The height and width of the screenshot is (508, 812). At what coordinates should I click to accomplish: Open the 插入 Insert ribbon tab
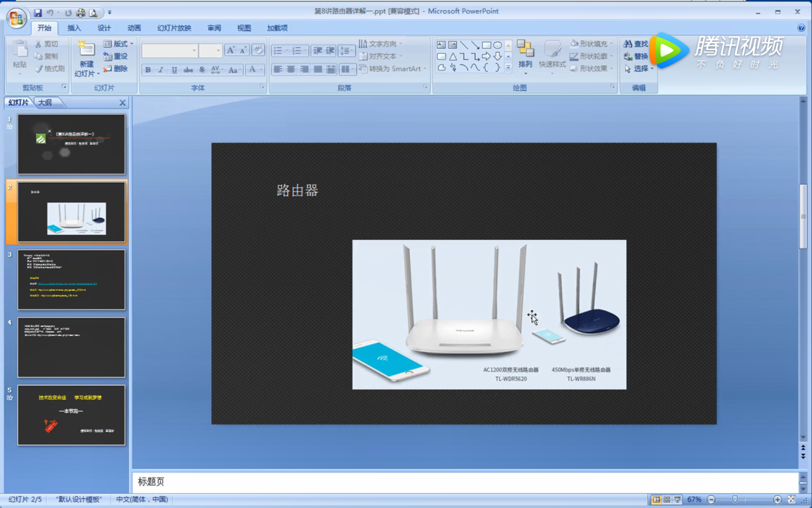74,28
